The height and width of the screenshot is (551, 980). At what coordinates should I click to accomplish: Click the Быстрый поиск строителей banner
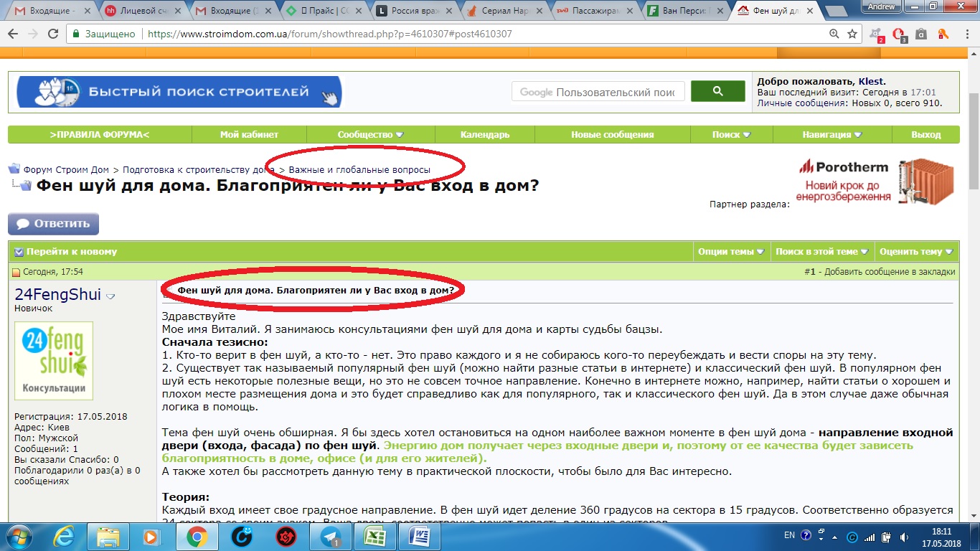[179, 92]
